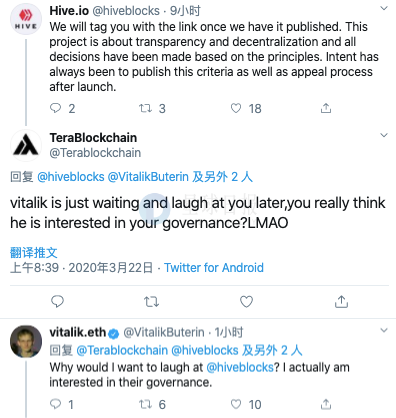Retweet the Hive.io tweet
The image size is (396, 418).
click(x=145, y=108)
